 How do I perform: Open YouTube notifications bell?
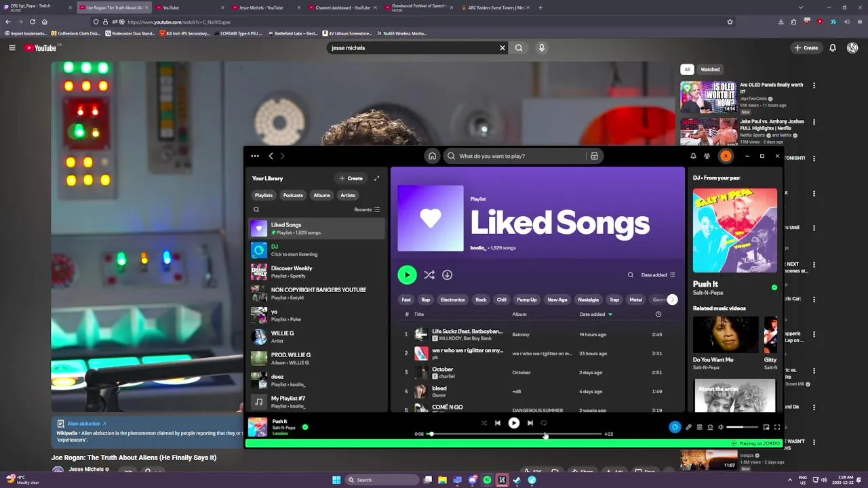click(833, 48)
